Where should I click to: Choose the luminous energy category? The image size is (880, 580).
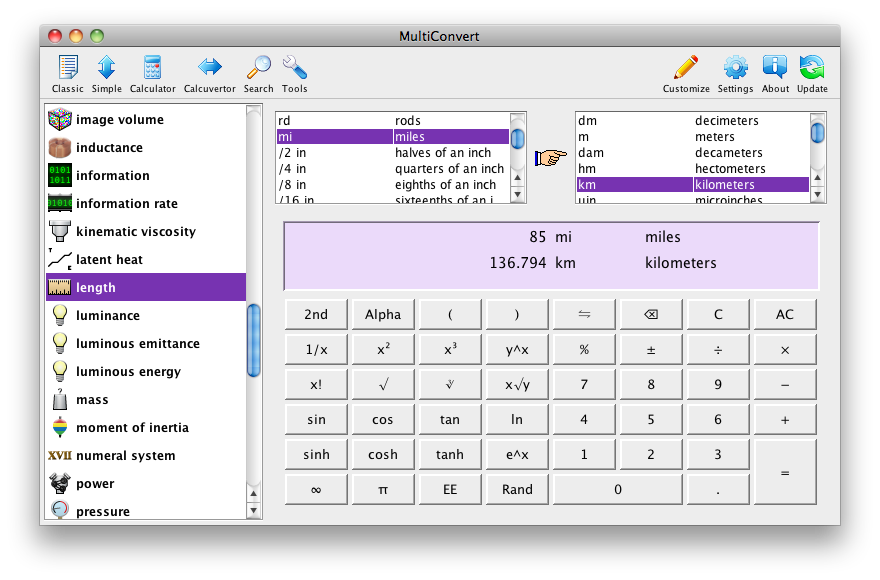tap(146, 372)
